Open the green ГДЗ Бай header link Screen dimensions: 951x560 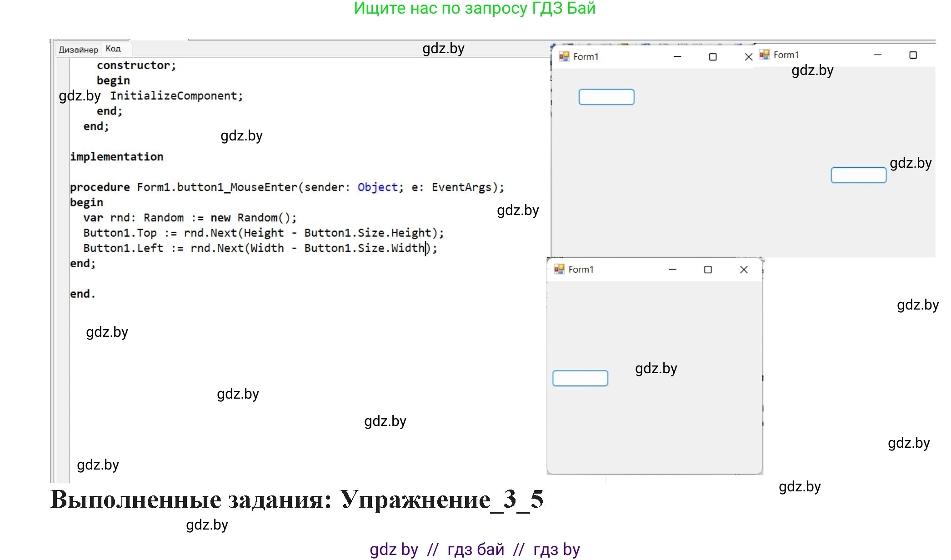tap(474, 9)
